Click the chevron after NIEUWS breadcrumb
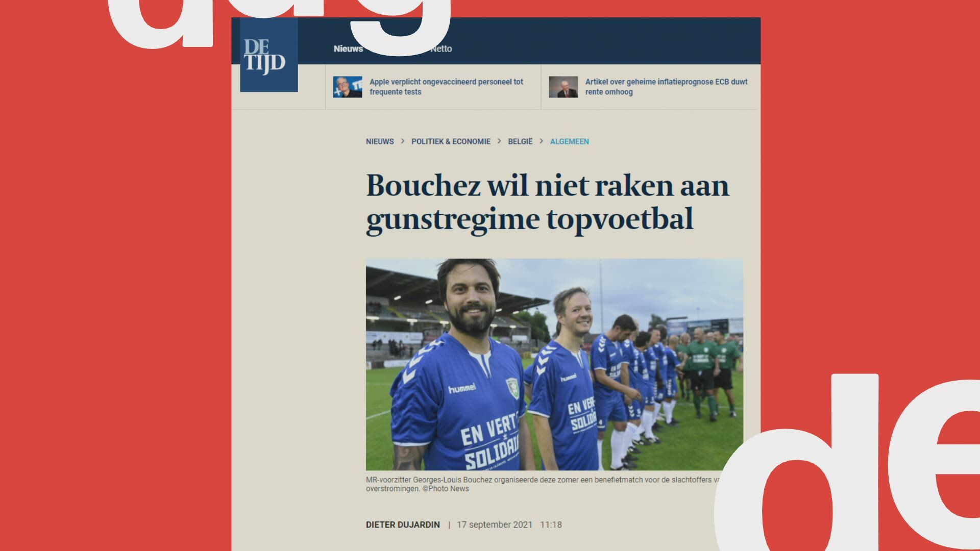The image size is (980, 551). click(403, 141)
